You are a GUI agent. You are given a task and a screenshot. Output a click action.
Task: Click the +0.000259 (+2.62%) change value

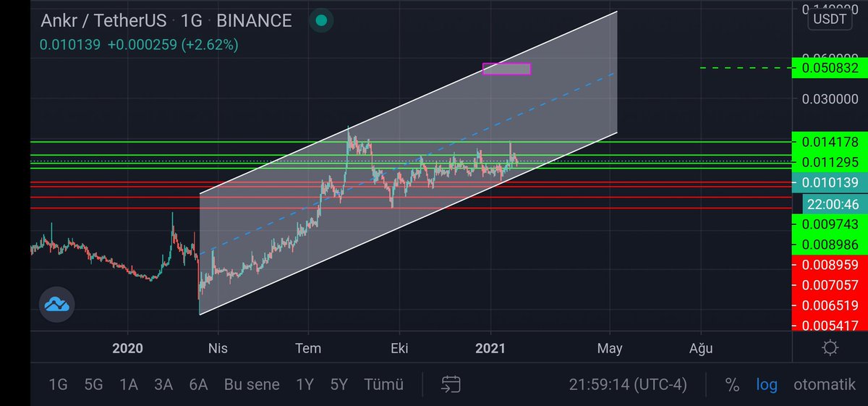point(173,45)
